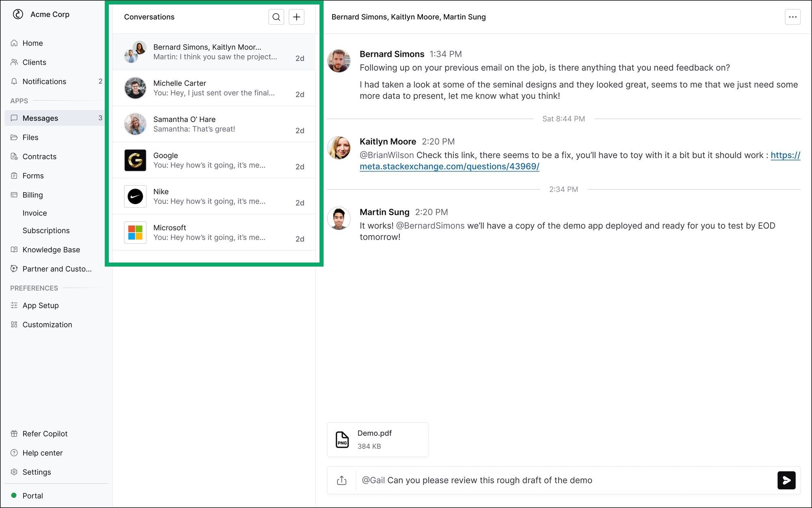Select the Michelle Carter conversation name
The height and width of the screenshot is (508, 812).
[179, 83]
